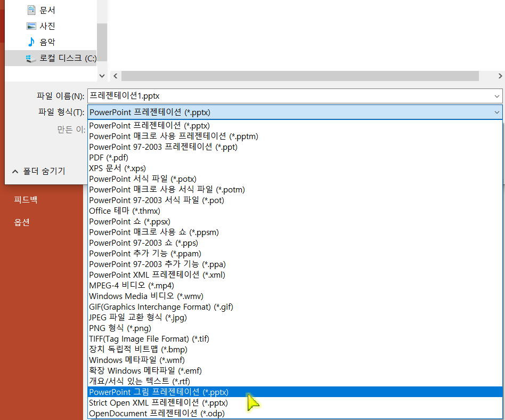Viewport: 505px width, 420px height.
Task: Click the local disk drive icon
Action: tap(31, 58)
